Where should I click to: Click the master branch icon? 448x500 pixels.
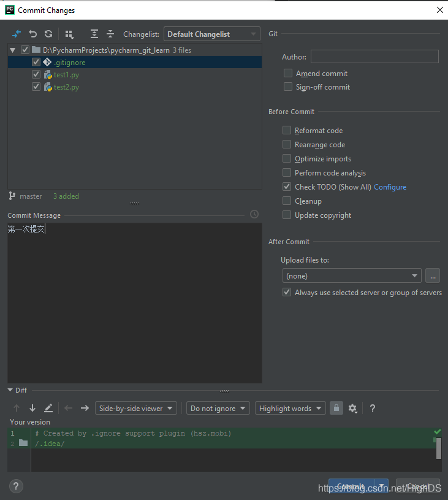12,196
